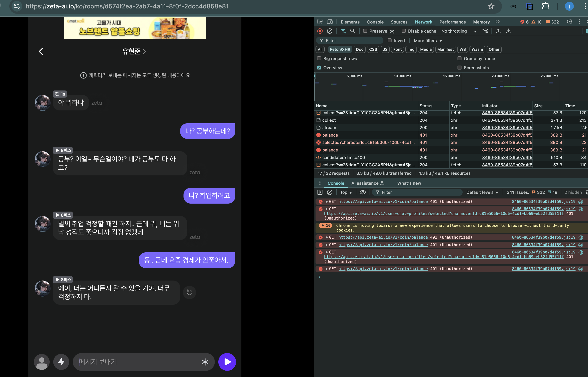Click the inspect element picker icon
Viewport: 588px width, 377px height.
pos(320,22)
